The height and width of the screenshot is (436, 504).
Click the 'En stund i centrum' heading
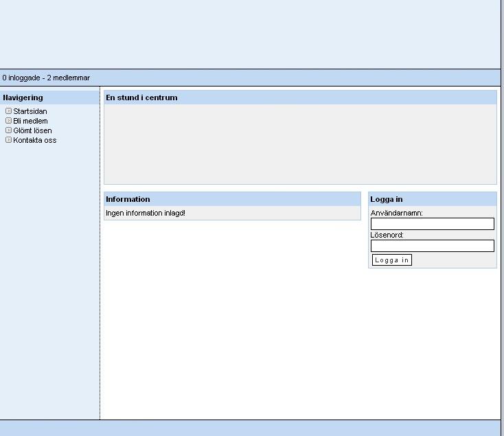[x=141, y=97]
